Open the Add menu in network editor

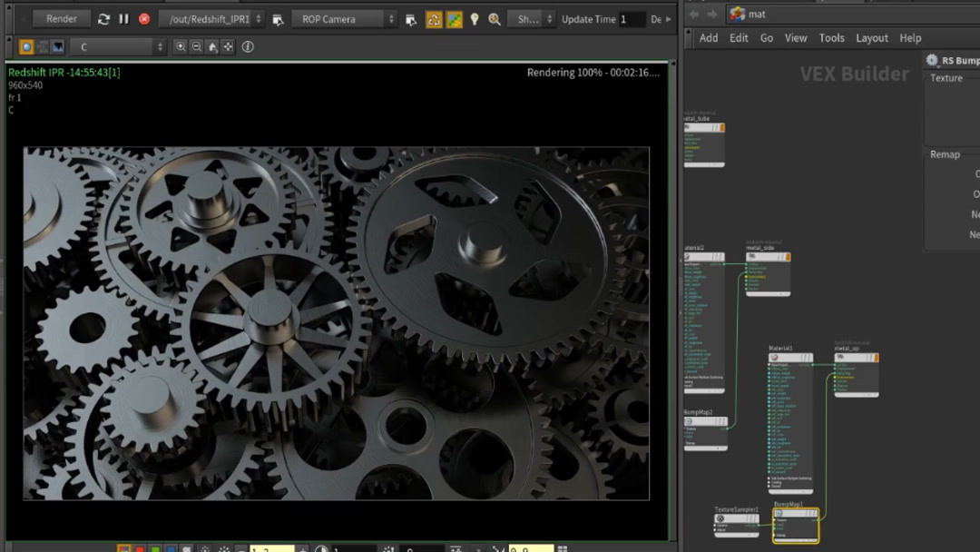tap(709, 38)
